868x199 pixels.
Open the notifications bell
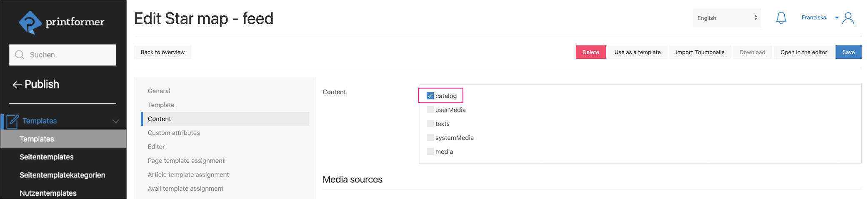pos(781,18)
